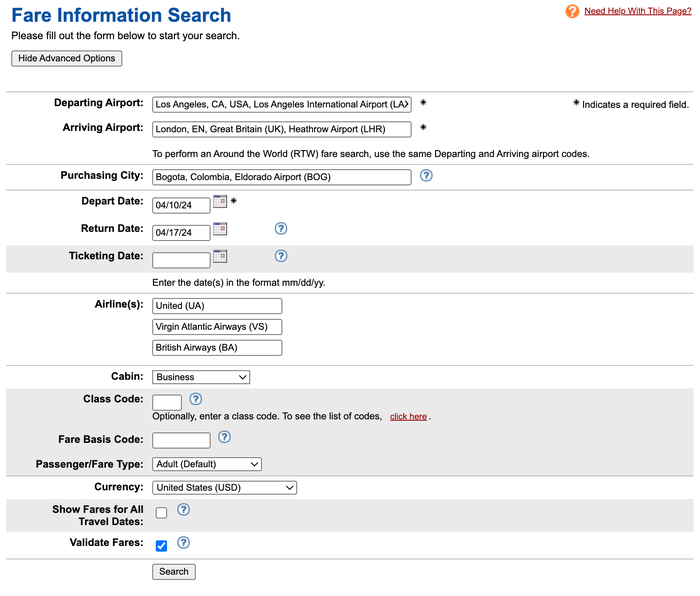The height and width of the screenshot is (596, 700).
Task: Click the Search button
Action: [174, 572]
